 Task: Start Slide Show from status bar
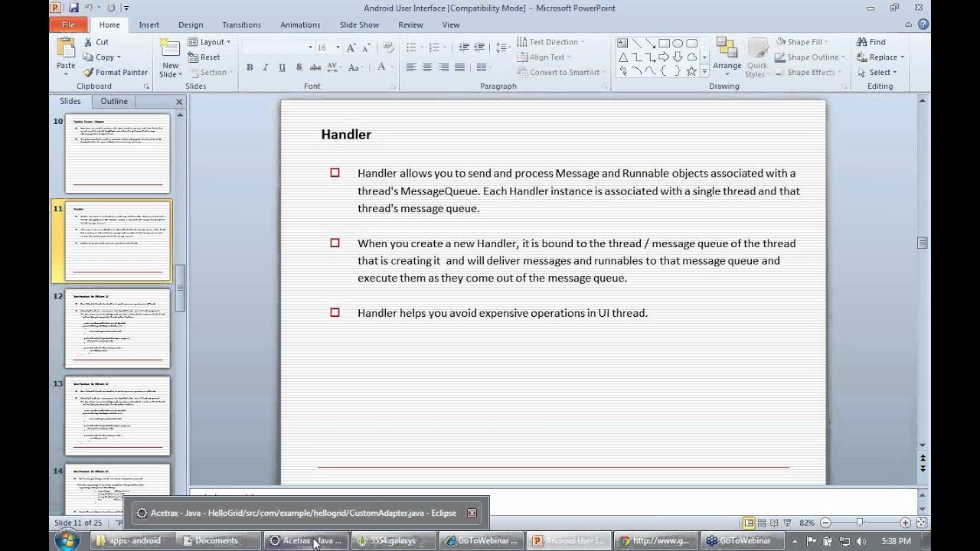(x=787, y=523)
